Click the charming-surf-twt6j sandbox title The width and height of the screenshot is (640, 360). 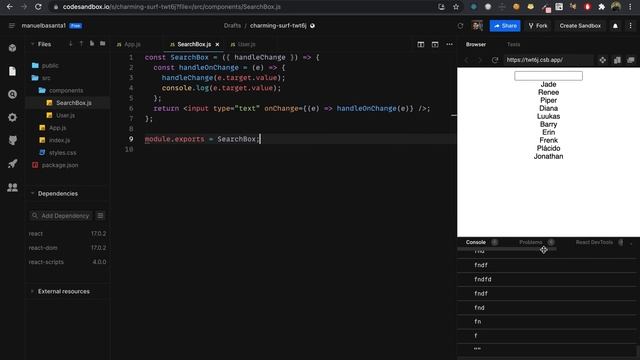(x=278, y=26)
